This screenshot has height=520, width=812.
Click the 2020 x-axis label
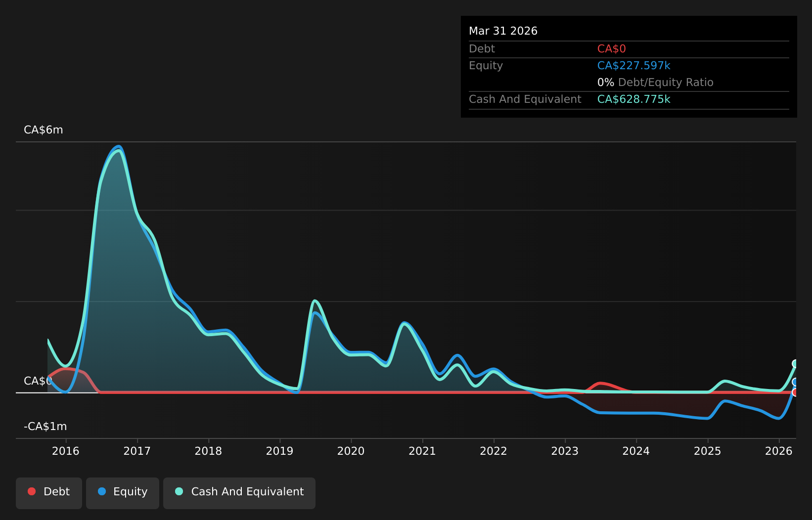(x=351, y=451)
